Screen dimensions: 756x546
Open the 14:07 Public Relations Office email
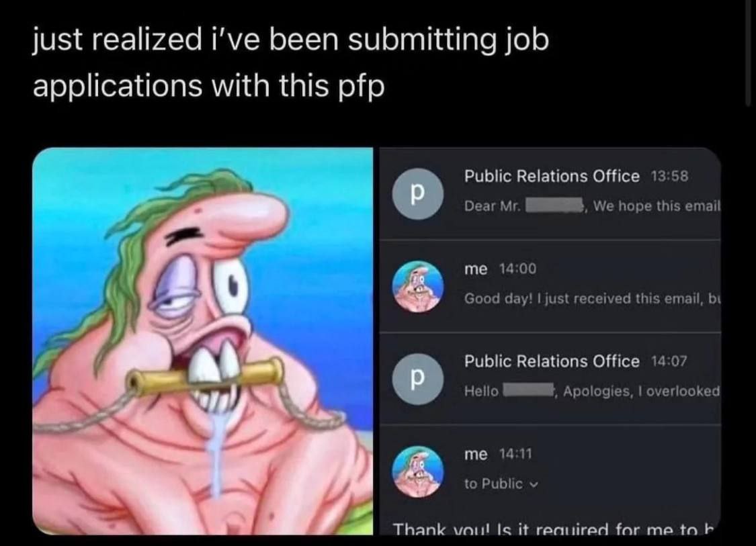tap(550, 378)
